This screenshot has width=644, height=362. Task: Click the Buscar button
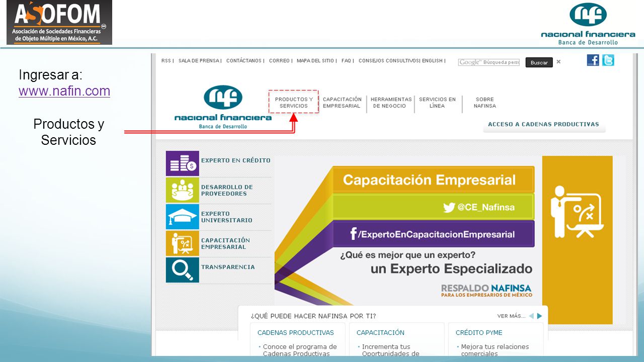[x=539, y=62]
